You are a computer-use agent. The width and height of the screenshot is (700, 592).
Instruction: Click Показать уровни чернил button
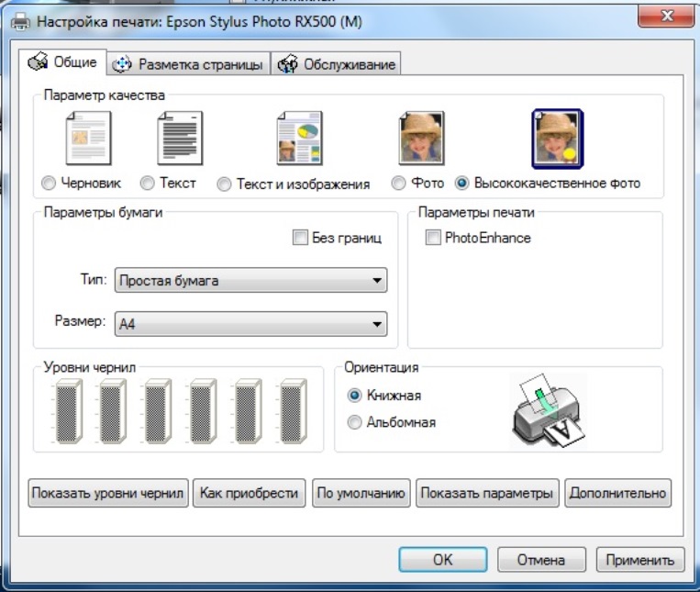coord(108,494)
